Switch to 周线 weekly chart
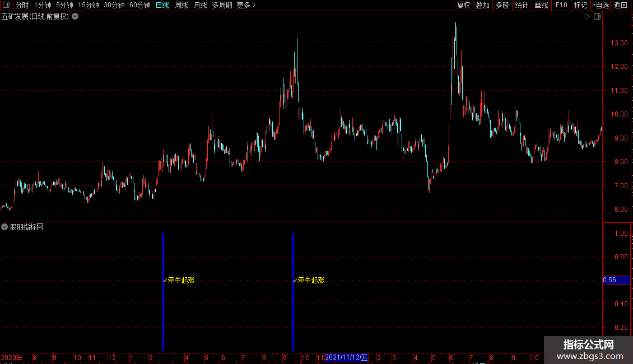This screenshot has width=633, height=364. (x=181, y=5)
